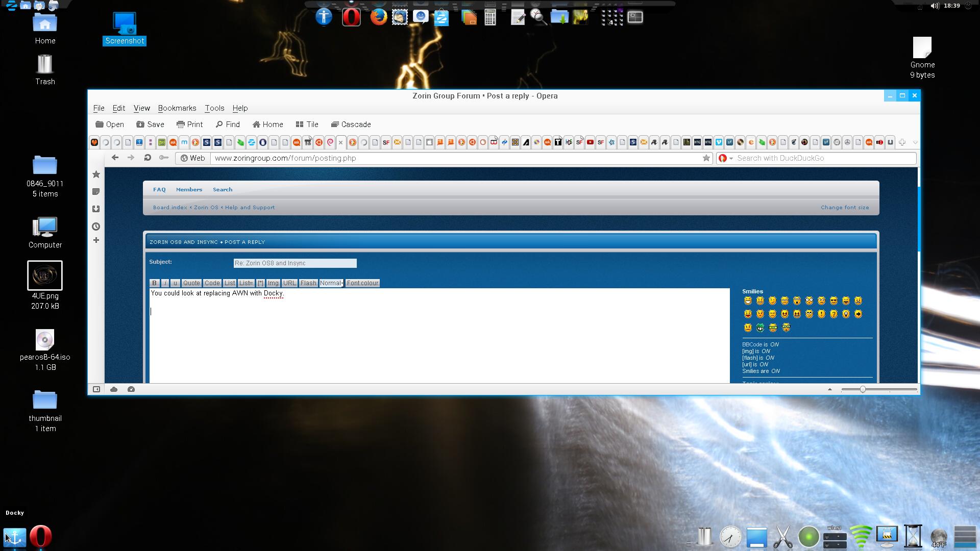
Task: Click the password wand key icon
Action: pyautogui.click(x=164, y=158)
